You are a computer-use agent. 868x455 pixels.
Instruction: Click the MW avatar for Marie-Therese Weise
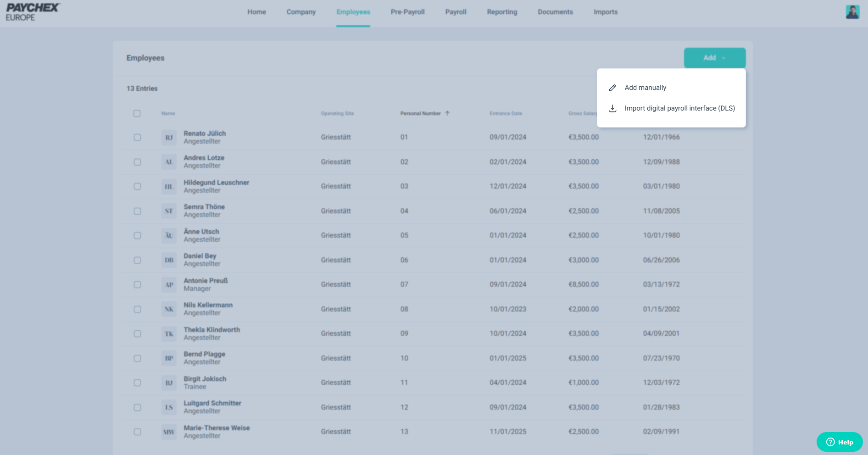(169, 432)
